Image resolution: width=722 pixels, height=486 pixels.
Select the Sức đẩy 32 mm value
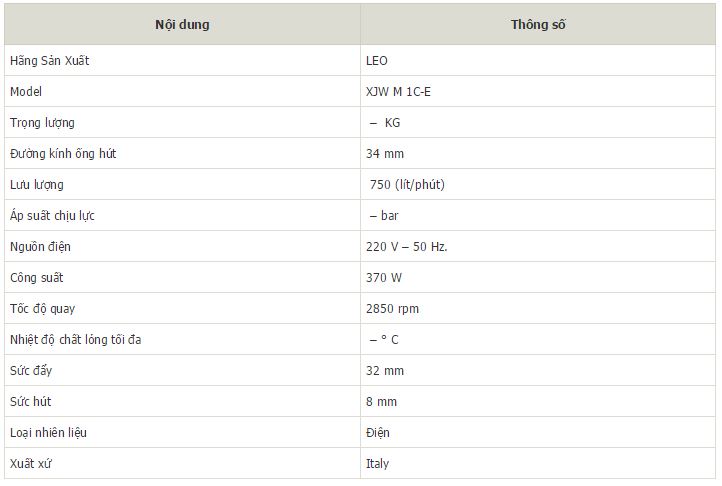pyautogui.click(x=385, y=371)
